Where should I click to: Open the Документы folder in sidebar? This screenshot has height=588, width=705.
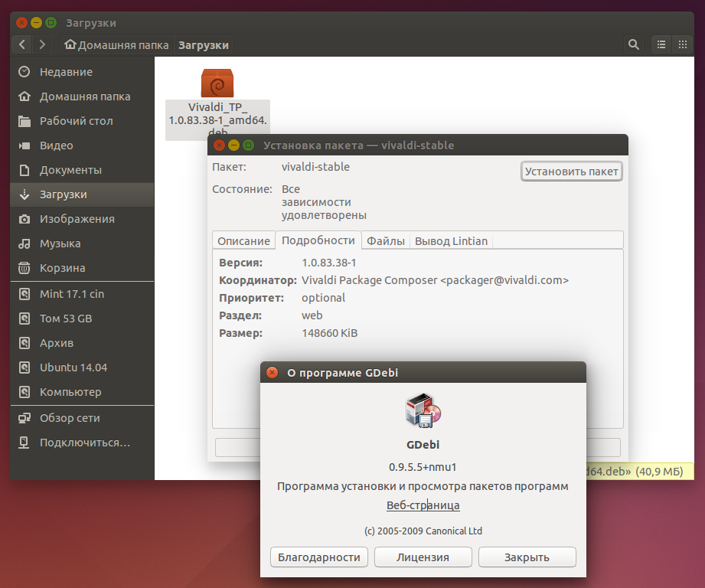point(82,170)
